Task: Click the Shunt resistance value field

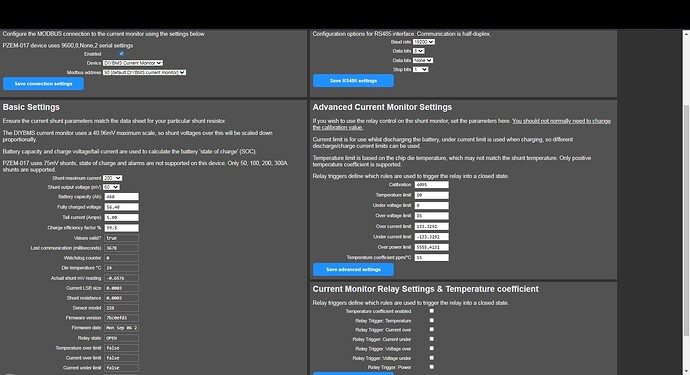Action: [x=121, y=298]
